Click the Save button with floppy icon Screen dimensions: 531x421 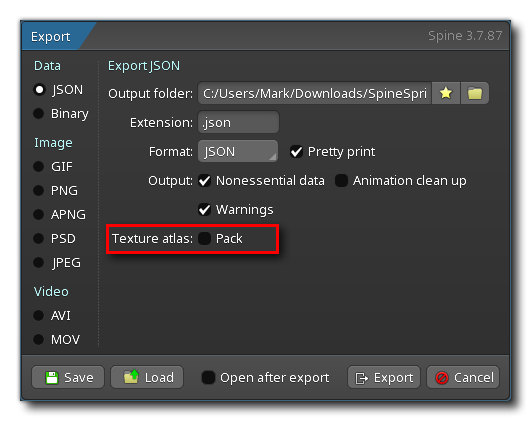pos(68,377)
